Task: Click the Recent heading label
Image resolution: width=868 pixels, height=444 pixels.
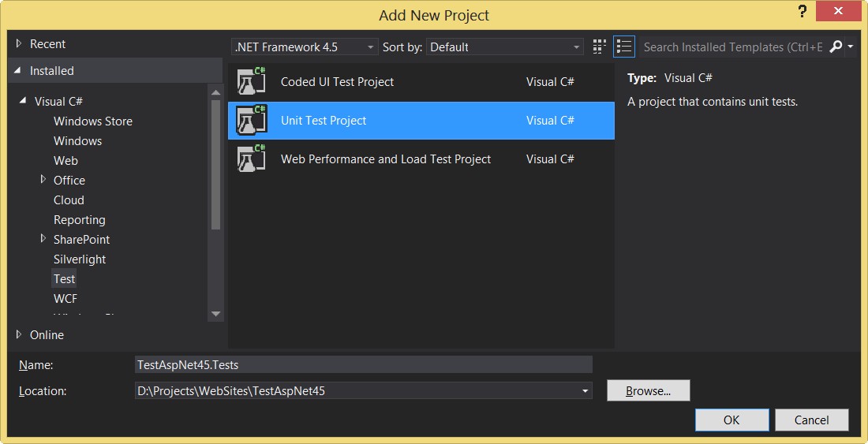Action: (x=47, y=43)
